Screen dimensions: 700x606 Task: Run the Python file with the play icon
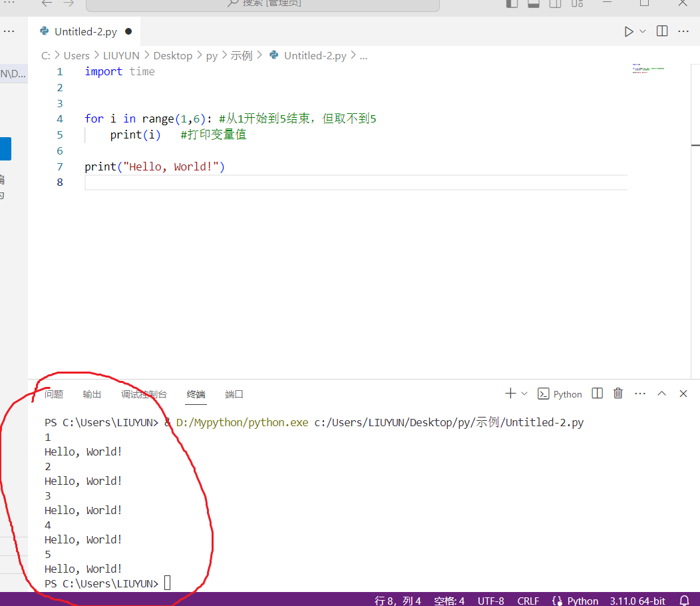point(629,32)
